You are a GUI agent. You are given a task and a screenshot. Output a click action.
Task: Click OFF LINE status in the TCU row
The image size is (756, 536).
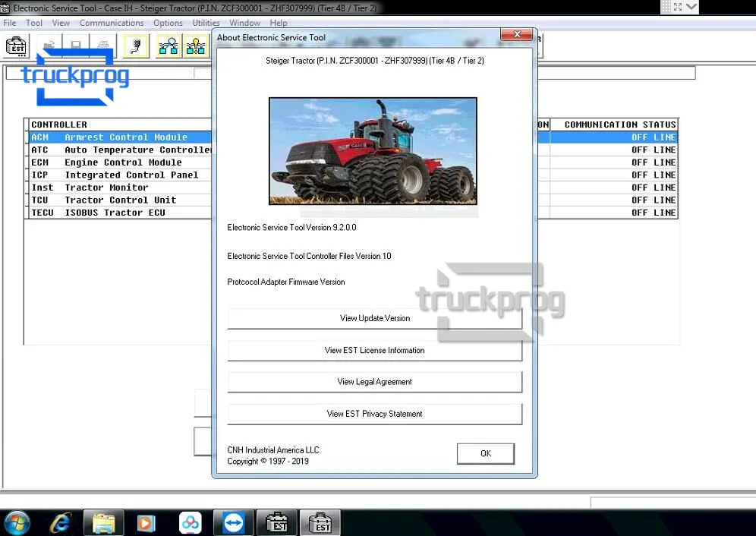click(x=654, y=200)
